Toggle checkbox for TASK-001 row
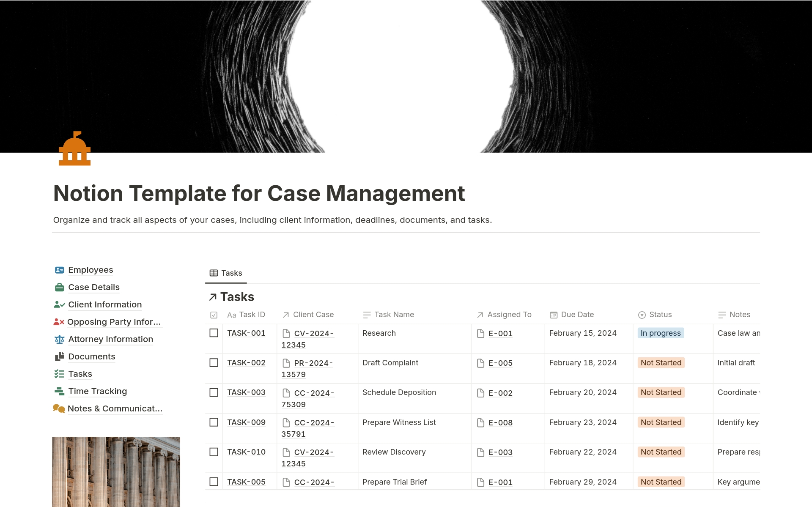812x507 pixels. (x=214, y=333)
